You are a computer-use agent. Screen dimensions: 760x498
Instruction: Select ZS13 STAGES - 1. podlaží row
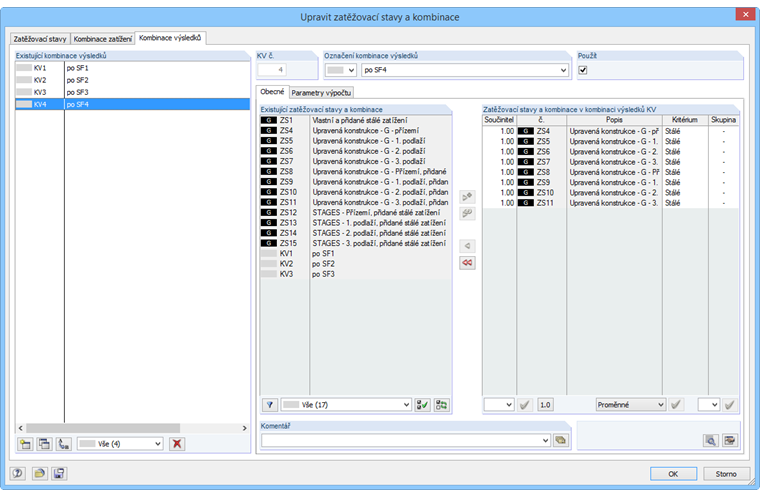(x=355, y=223)
